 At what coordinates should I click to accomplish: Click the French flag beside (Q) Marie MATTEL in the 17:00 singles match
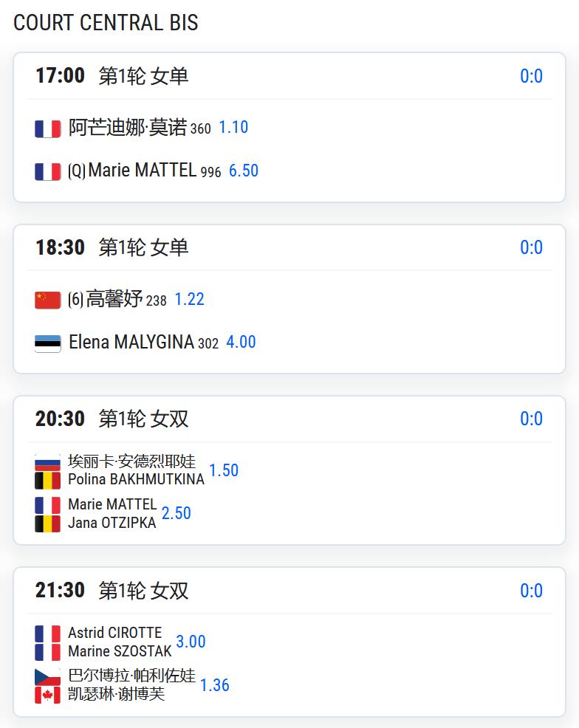[48, 171]
